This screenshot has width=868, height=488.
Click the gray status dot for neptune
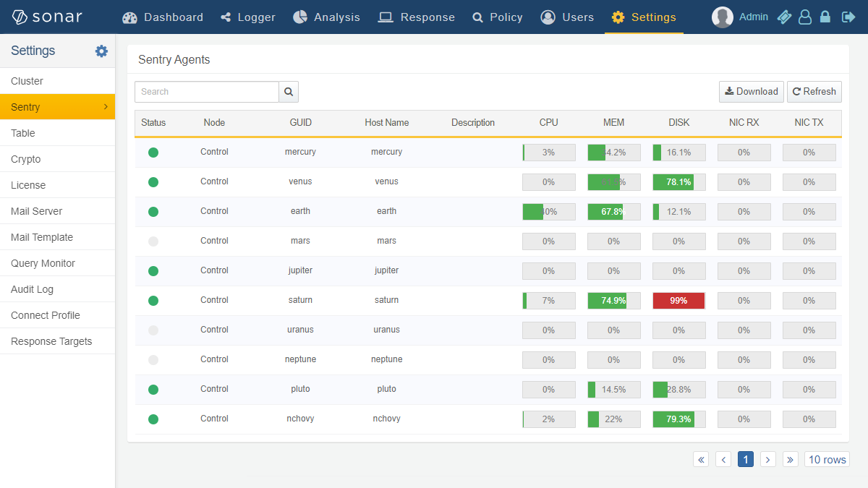(x=153, y=360)
